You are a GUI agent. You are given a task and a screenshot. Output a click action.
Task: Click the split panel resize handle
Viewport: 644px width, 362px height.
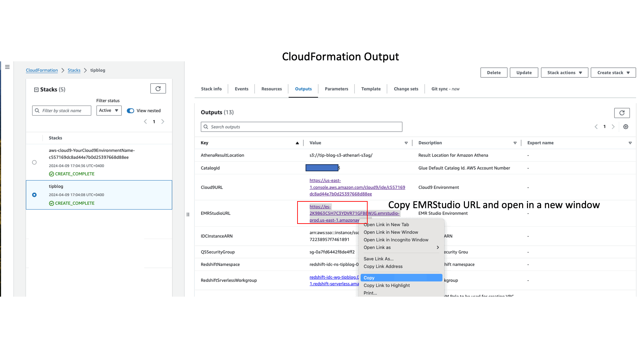tap(188, 215)
